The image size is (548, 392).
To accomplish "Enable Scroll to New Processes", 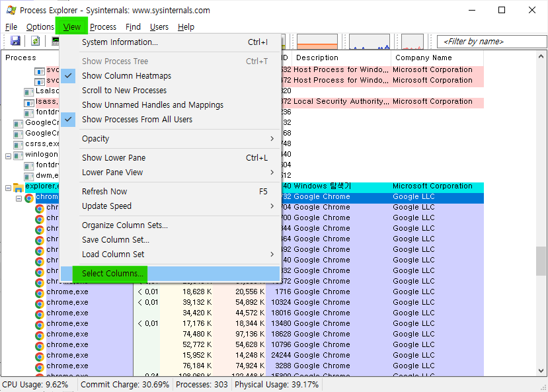I will coord(170,91).
